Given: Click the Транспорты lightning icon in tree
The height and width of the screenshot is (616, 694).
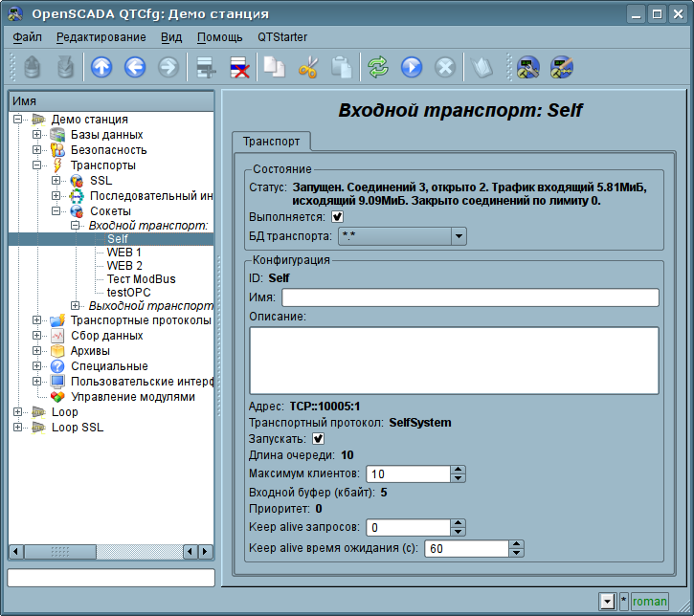Looking at the screenshot, I should 57,165.
